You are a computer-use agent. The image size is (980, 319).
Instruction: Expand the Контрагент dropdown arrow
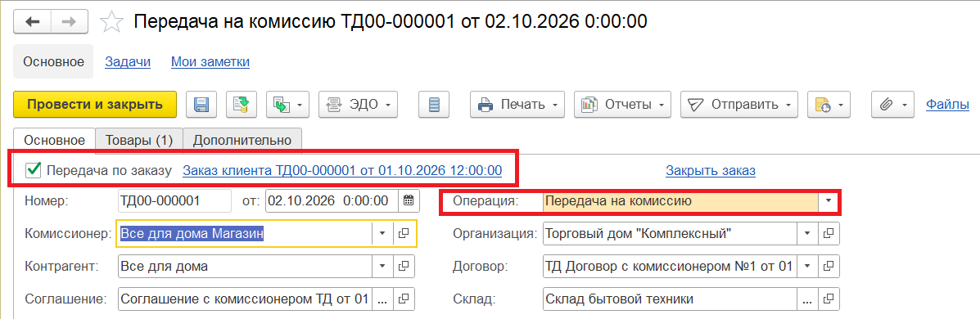point(382,267)
